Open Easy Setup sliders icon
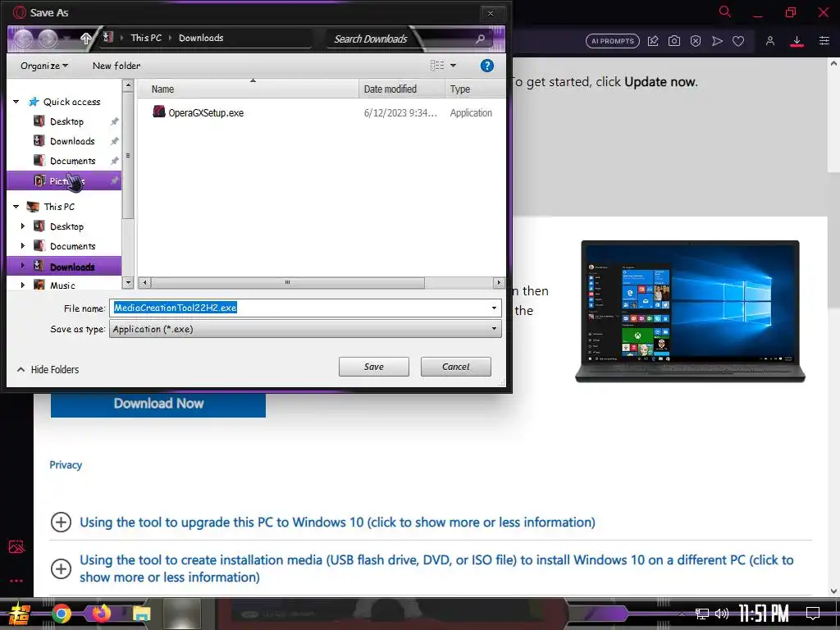This screenshot has height=630, width=840. pyautogui.click(x=824, y=41)
